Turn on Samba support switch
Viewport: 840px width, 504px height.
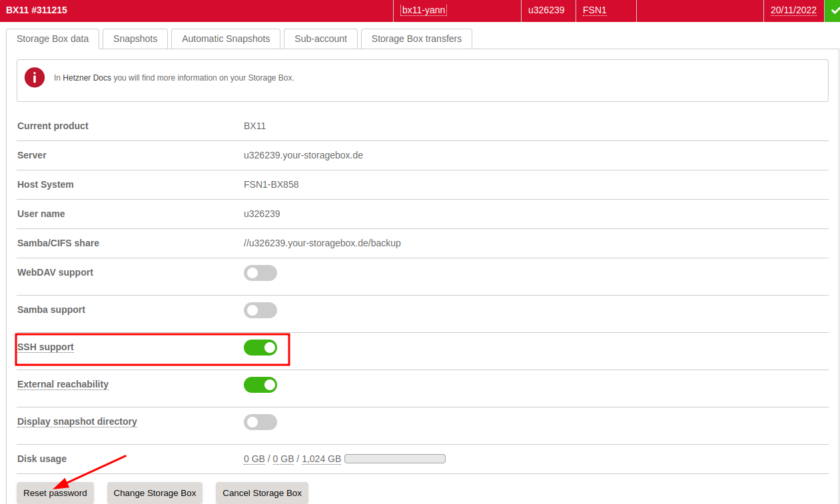click(260, 310)
